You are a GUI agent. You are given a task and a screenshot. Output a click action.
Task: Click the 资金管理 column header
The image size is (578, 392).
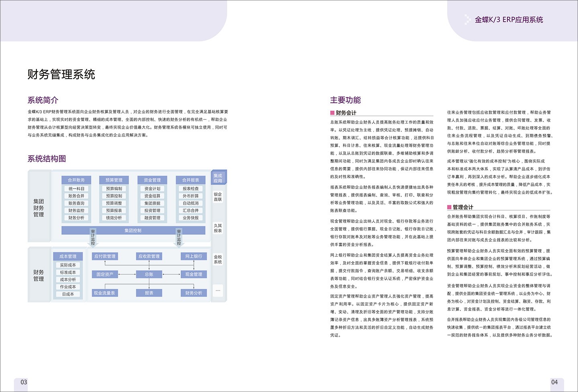152,180
